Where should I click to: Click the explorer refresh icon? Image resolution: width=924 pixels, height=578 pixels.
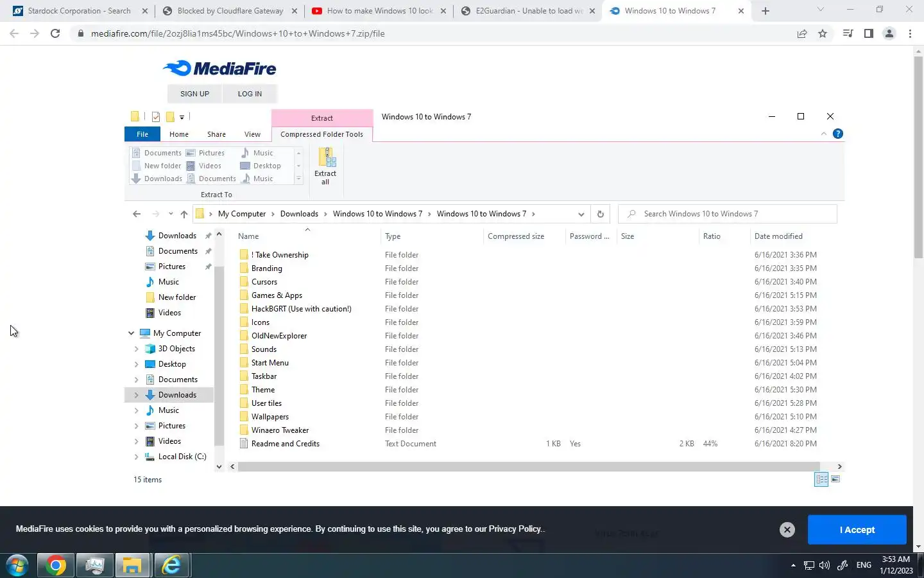(600, 214)
